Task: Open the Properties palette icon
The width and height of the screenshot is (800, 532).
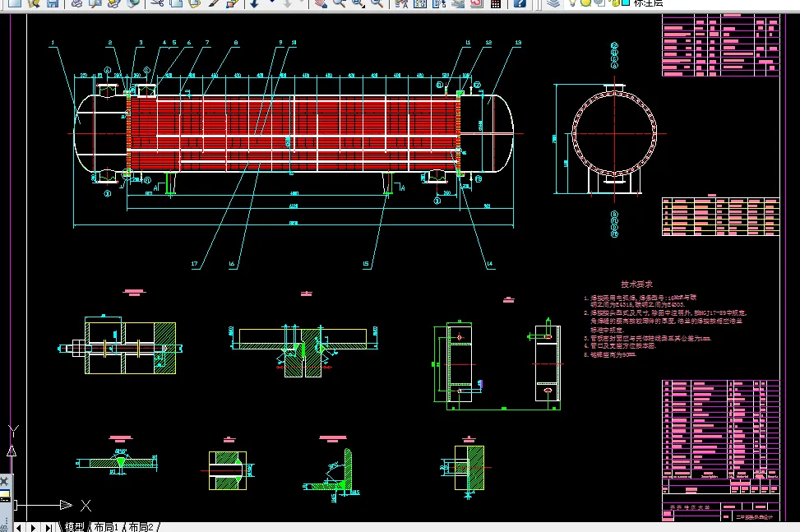Action: point(401,3)
